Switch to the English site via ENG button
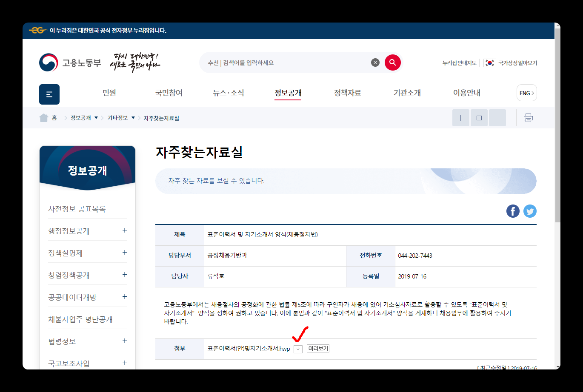This screenshot has width=583, height=392. pyautogui.click(x=527, y=93)
